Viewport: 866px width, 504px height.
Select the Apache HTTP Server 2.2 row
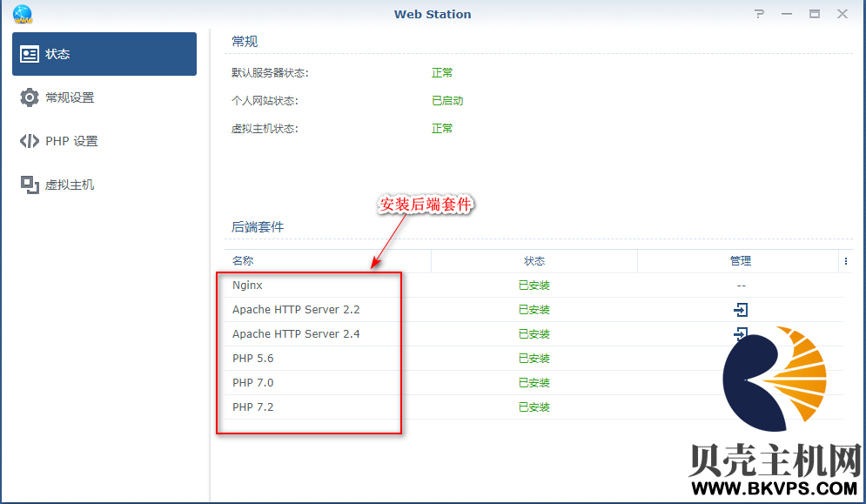(x=534, y=310)
